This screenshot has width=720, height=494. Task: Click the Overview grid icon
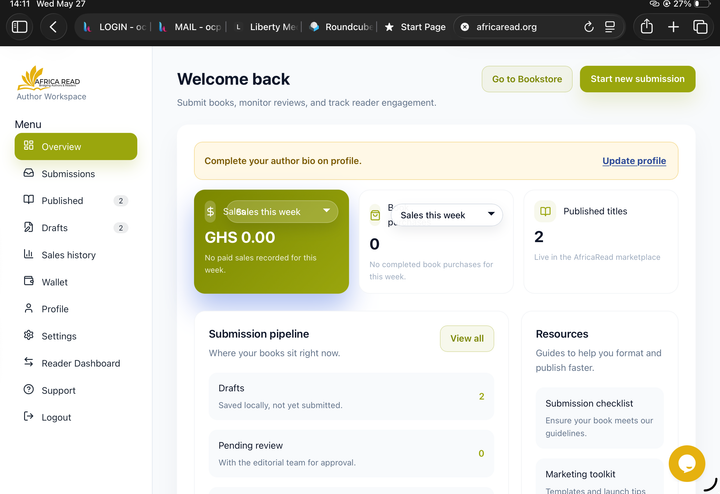[x=28, y=146]
